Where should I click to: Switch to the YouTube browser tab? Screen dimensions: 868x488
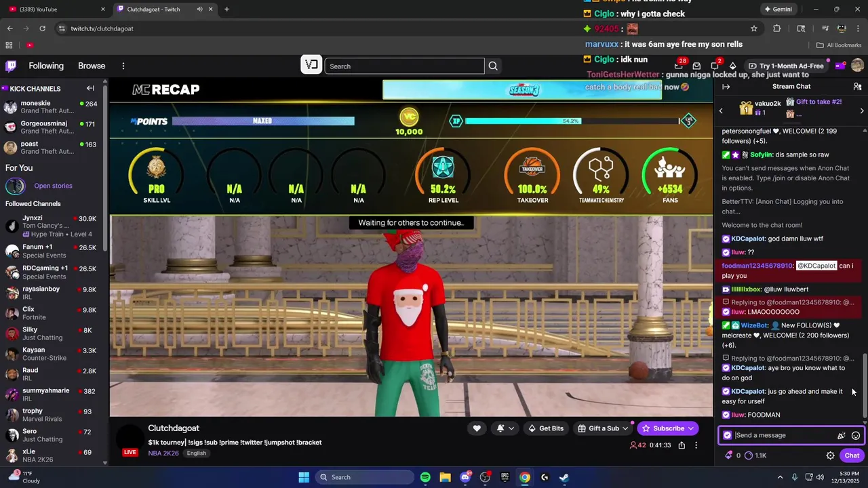click(x=56, y=9)
